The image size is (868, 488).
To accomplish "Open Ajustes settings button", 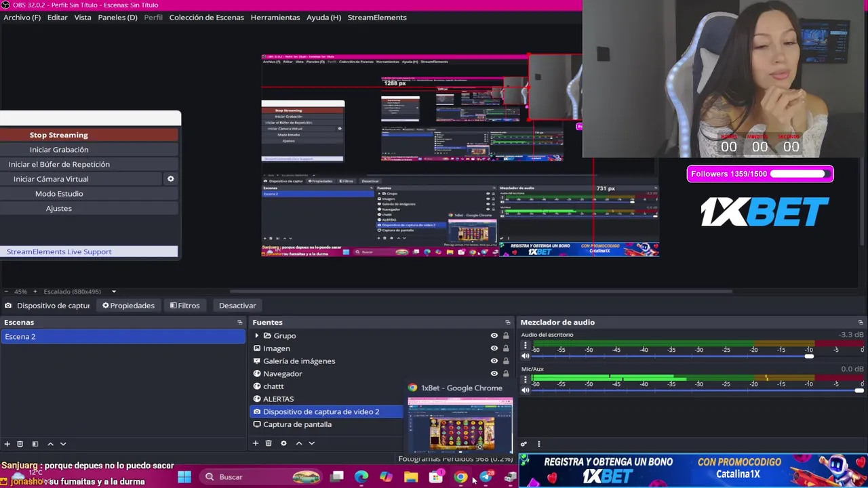I will pos(89,208).
